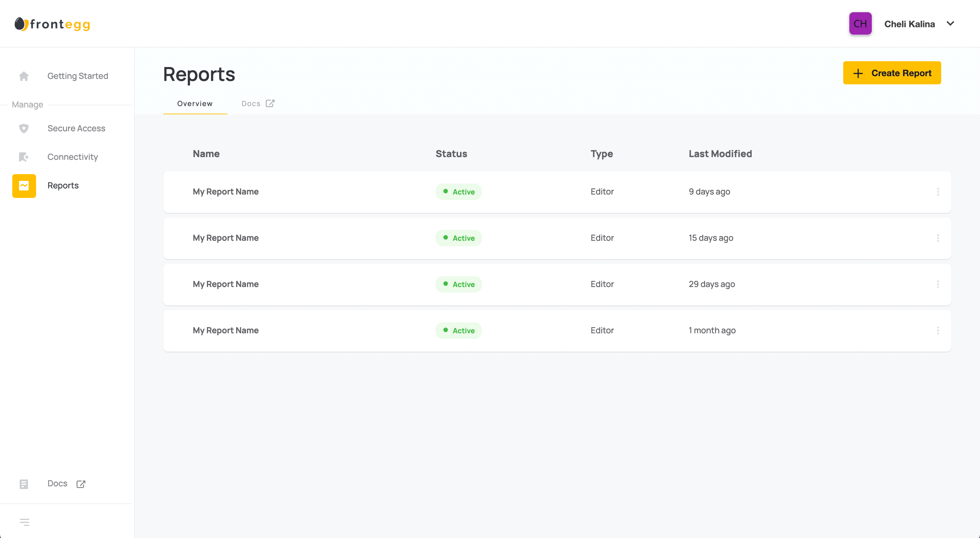Click the frontegg logo

[x=52, y=24]
